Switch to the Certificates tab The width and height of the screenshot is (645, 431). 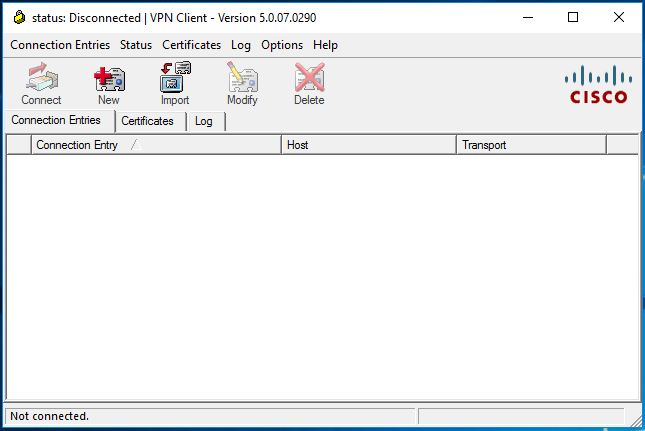tap(151, 121)
